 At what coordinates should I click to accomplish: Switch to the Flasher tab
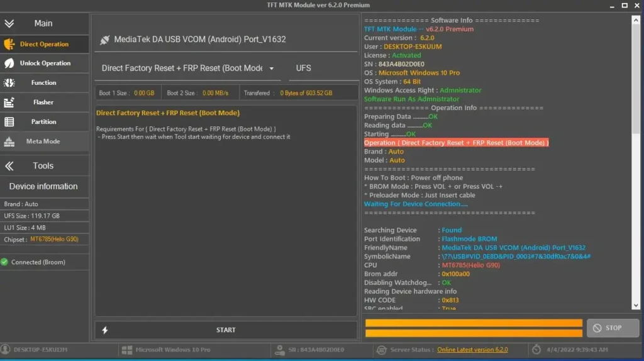[45, 103]
